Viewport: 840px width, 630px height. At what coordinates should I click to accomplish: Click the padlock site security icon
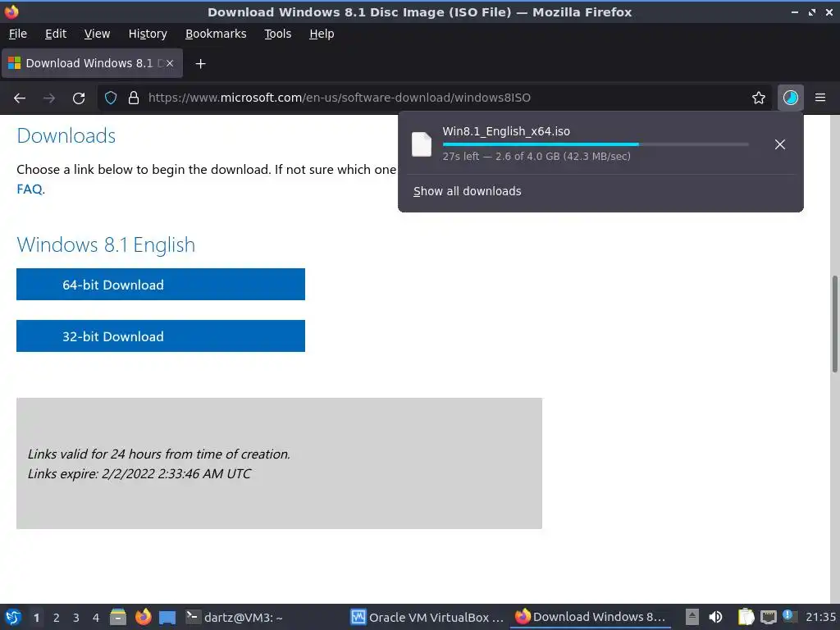tap(134, 98)
